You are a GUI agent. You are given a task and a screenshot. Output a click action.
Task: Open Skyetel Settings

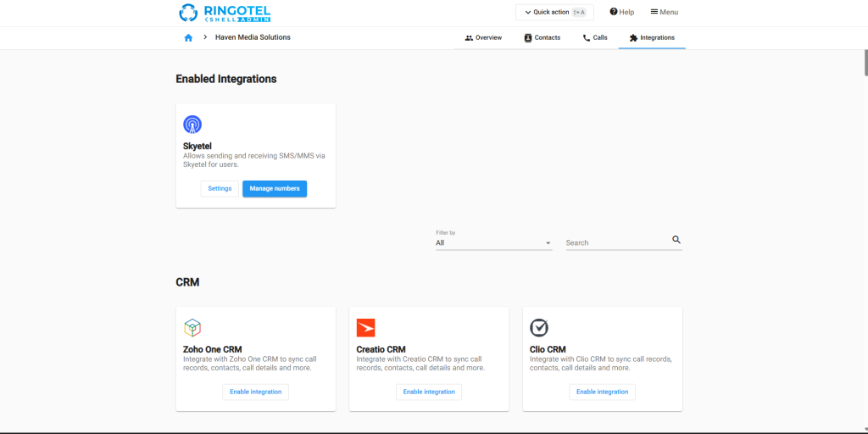(x=220, y=188)
